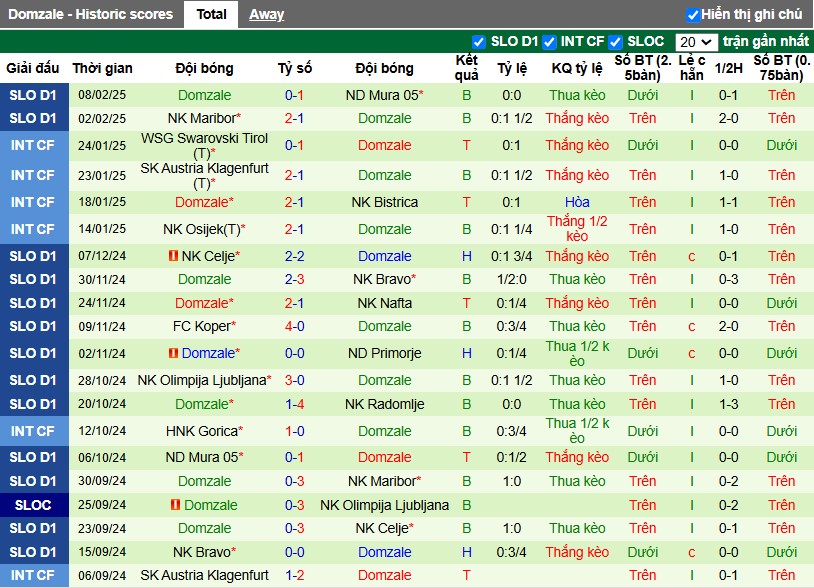Click date 12/10/24 in HNK Gorica row
The width and height of the screenshot is (814, 588).
coord(102,431)
